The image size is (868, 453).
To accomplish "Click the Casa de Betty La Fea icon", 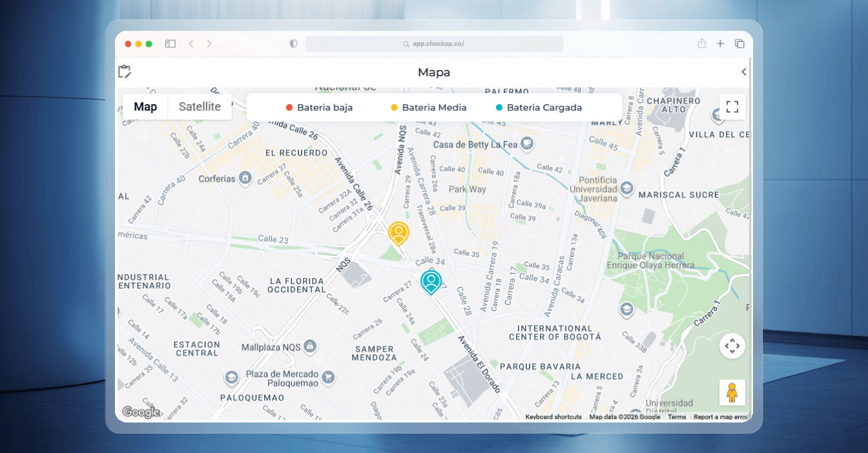I will pos(527,143).
